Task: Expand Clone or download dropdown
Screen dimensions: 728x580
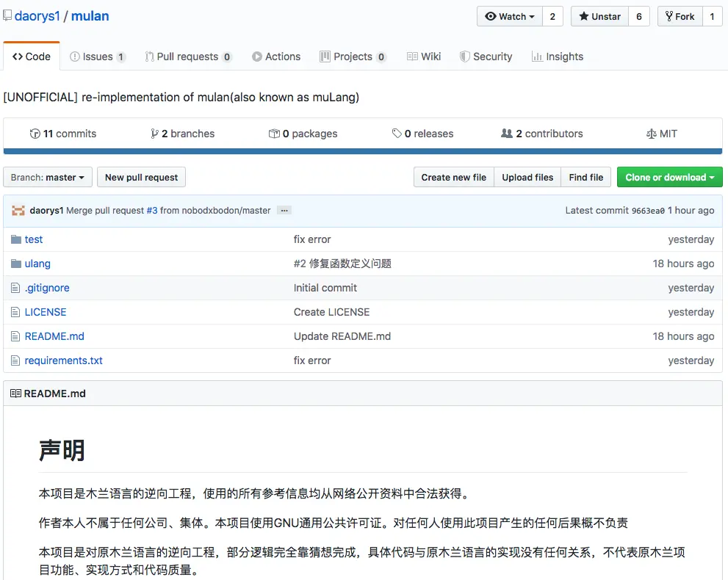Action: coord(669,177)
